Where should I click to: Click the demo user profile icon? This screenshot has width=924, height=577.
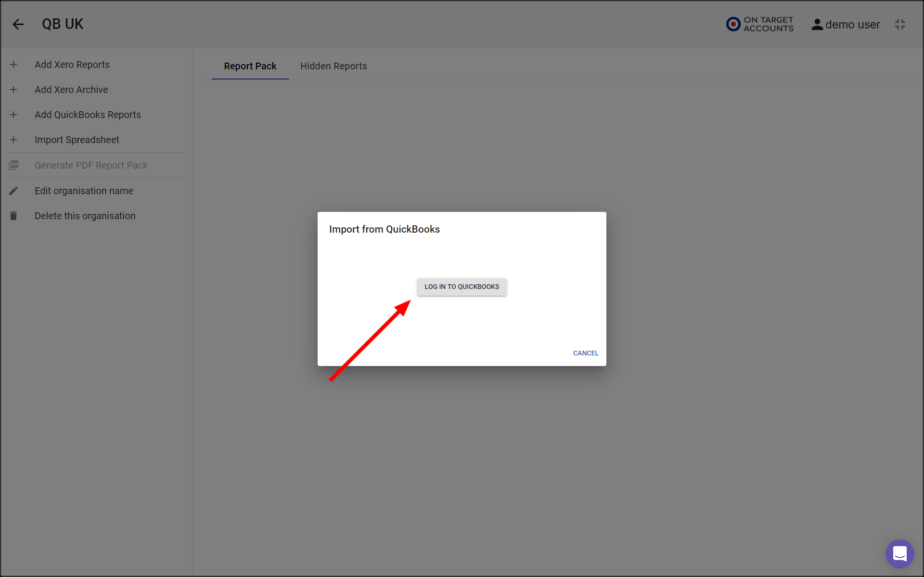click(x=817, y=25)
